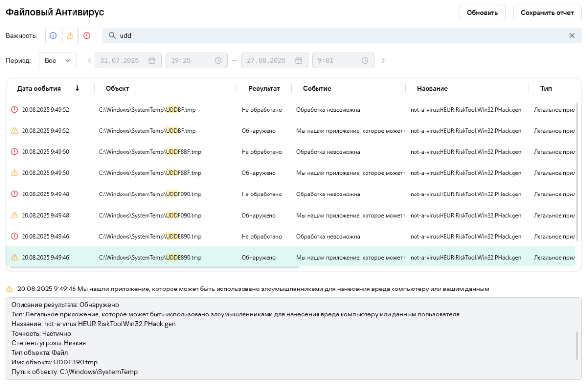588x387 pixels.
Task: Sort by Тип column header
Action: pos(546,89)
